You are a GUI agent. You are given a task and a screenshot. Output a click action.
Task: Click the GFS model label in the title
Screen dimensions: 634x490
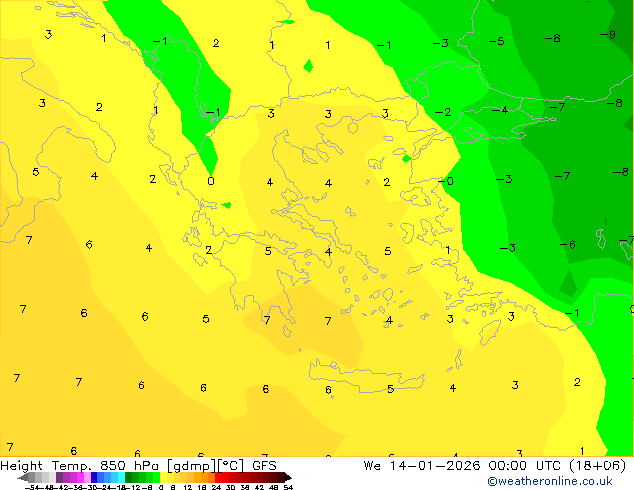(263, 465)
